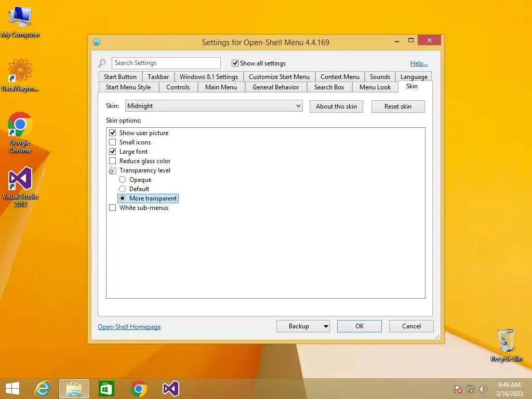This screenshot has width=532, height=399.
Task: Open My Computer desktop icon
Action: (x=20, y=21)
